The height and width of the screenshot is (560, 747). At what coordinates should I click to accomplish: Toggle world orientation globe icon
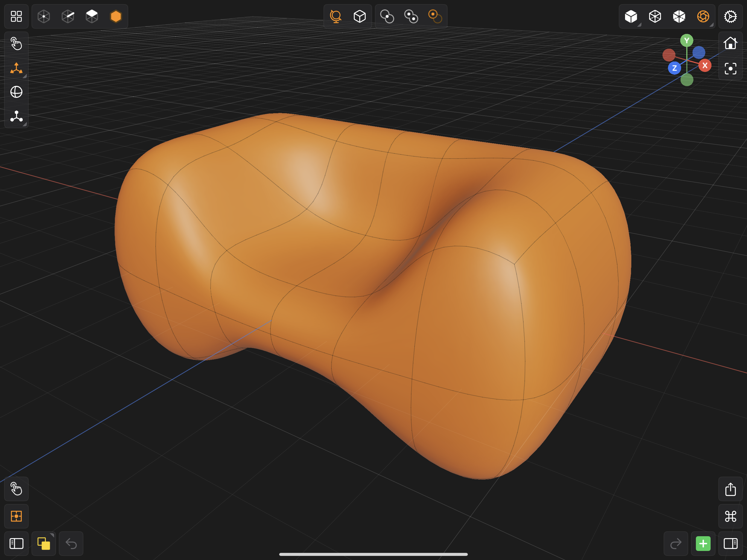(x=336, y=16)
